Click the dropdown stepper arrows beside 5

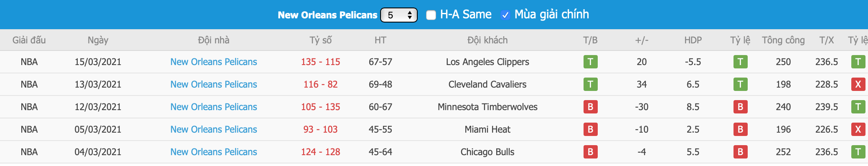[x=410, y=15]
